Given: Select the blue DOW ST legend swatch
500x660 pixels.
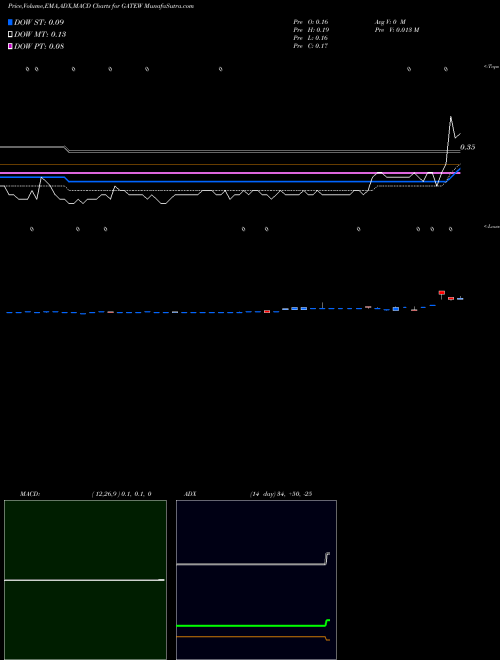Looking at the screenshot, I should pos(10,22).
